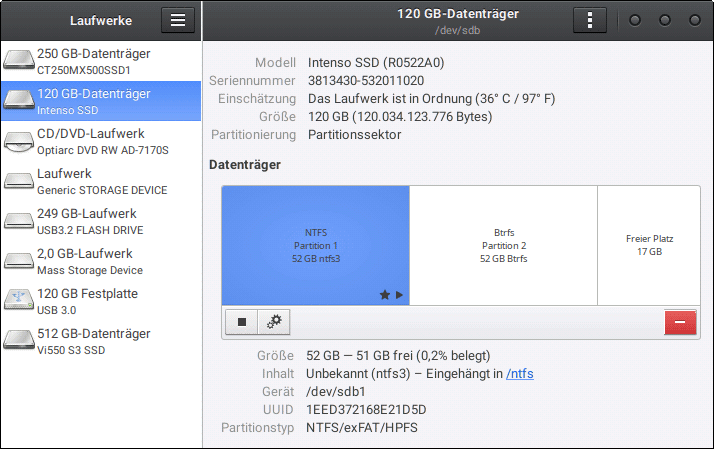Click serial number 3813430-532011020
Viewport: 714px width, 449px height.
pyautogui.click(x=366, y=81)
